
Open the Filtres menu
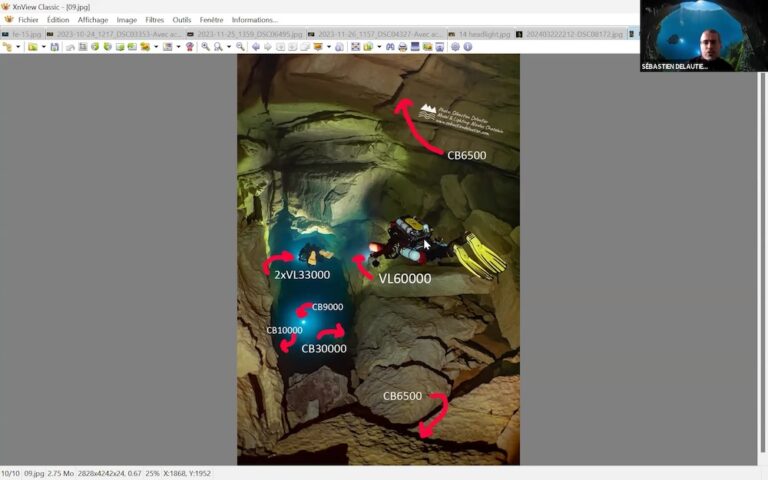click(154, 20)
